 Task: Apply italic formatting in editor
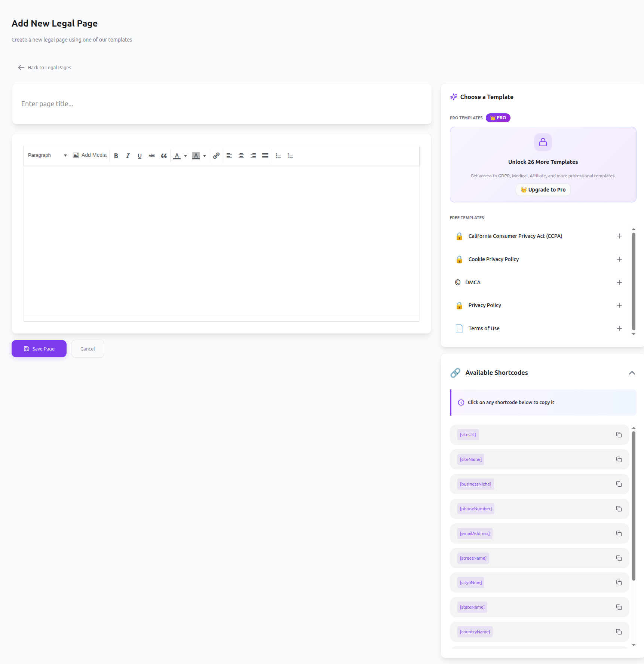tap(128, 156)
